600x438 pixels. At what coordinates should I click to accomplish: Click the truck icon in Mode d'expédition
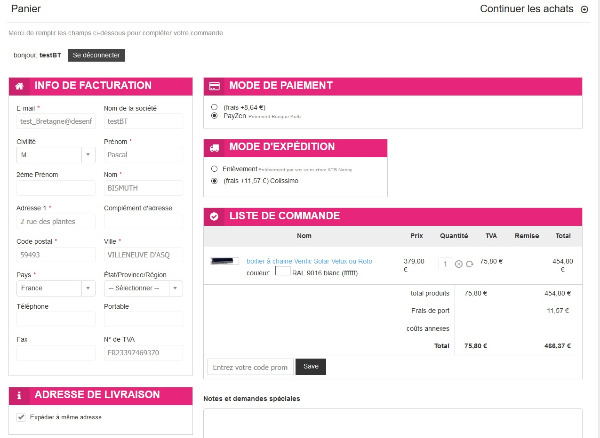pos(215,147)
